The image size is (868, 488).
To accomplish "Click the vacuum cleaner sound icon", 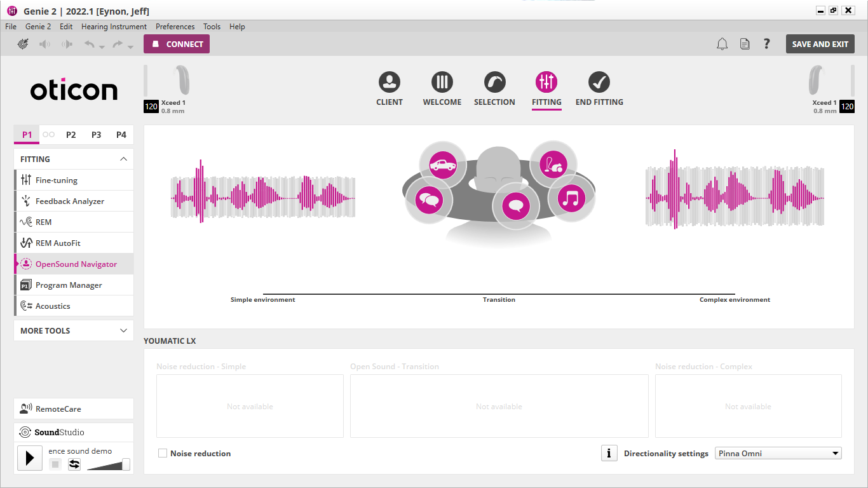I will [553, 165].
